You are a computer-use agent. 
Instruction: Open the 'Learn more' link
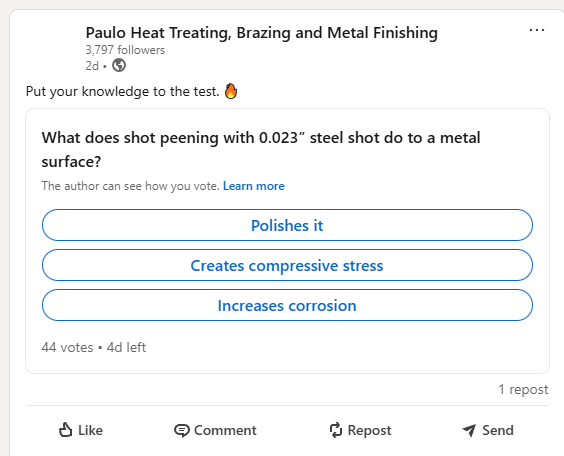254,186
